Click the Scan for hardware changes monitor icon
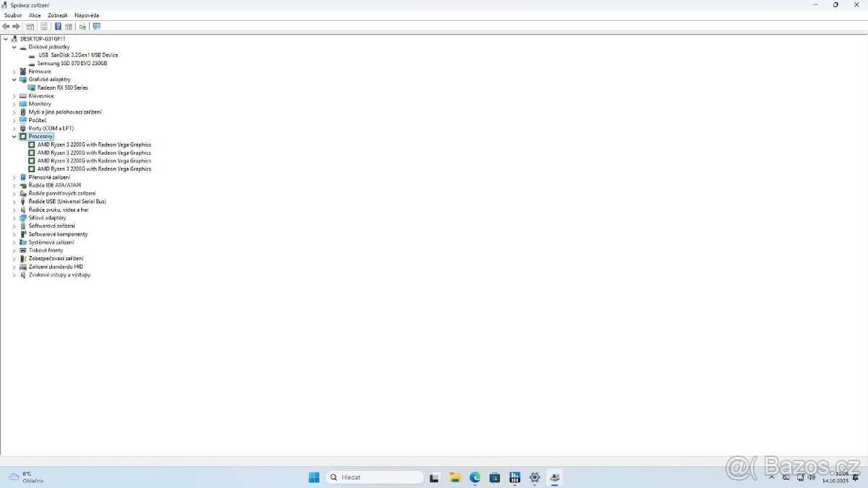This screenshot has width=868, height=488. point(96,27)
